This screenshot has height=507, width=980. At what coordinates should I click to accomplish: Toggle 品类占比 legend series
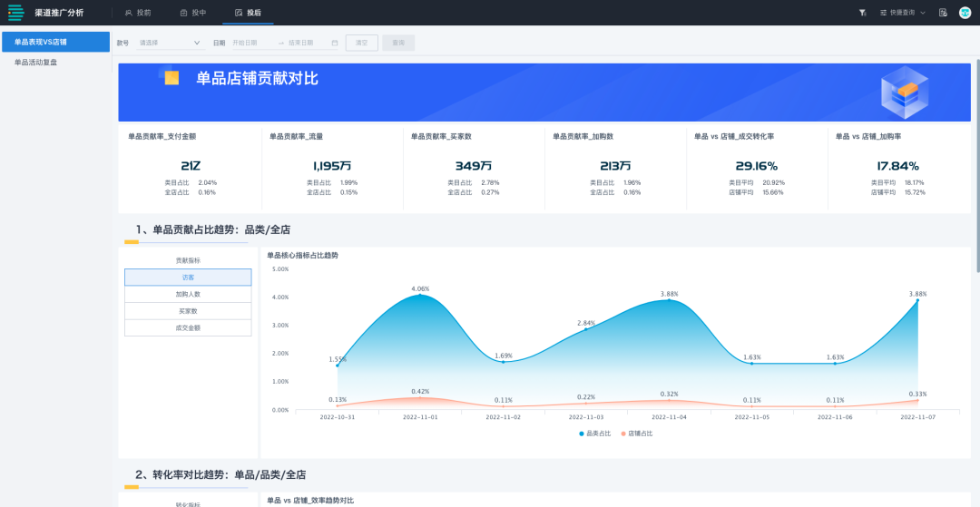pyautogui.click(x=594, y=434)
